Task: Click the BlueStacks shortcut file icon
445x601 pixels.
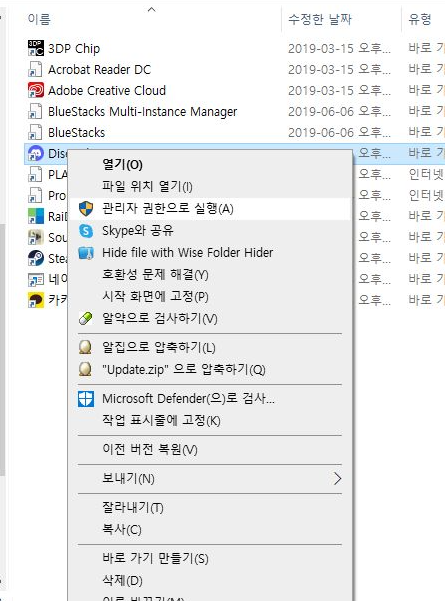Action: pyautogui.click(x=36, y=133)
